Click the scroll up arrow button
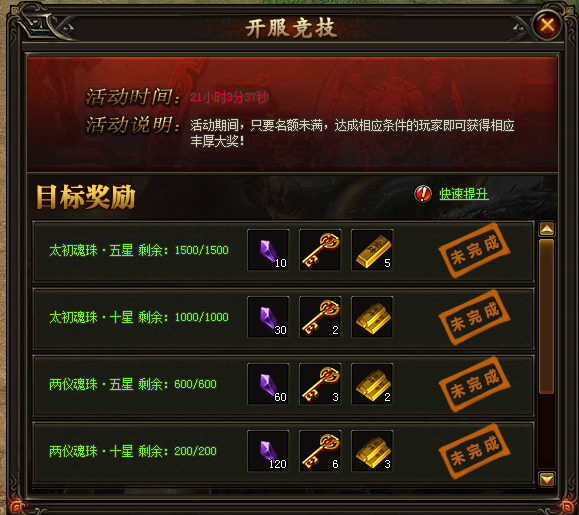The width and height of the screenshot is (579, 515). [x=547, y=229]
